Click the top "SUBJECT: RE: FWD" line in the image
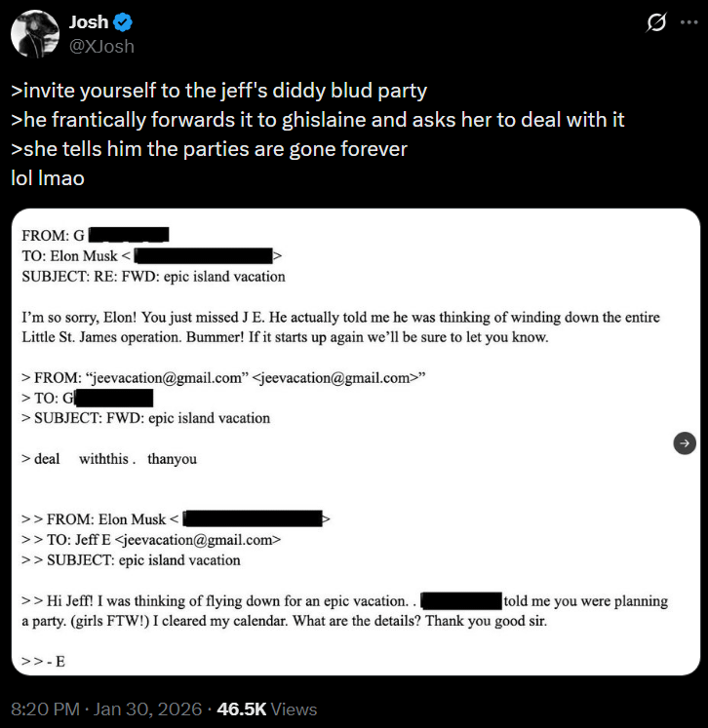The height and width of the screenshot is (728, 708). tap(153, 276)
